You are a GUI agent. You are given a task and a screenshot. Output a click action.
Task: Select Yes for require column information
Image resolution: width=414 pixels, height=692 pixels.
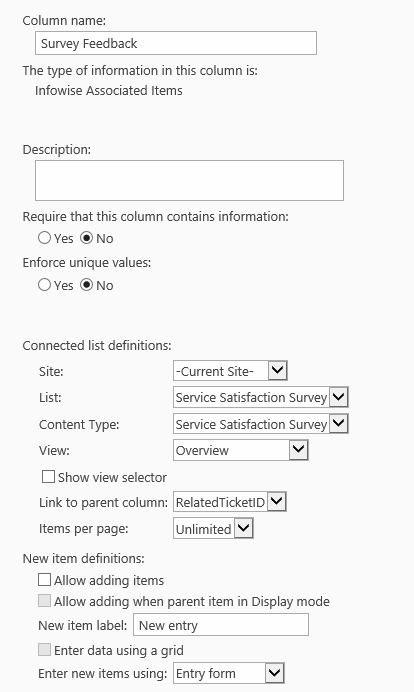click(44, 238)
